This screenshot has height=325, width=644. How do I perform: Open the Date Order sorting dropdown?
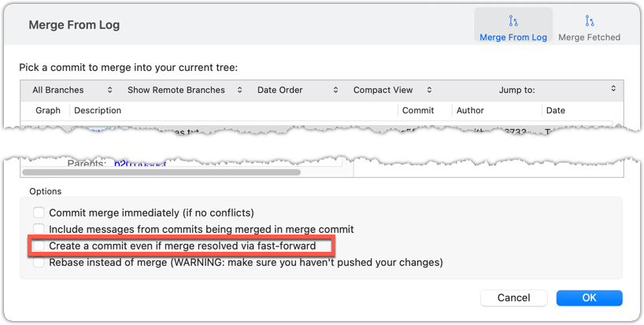point(298,90)
